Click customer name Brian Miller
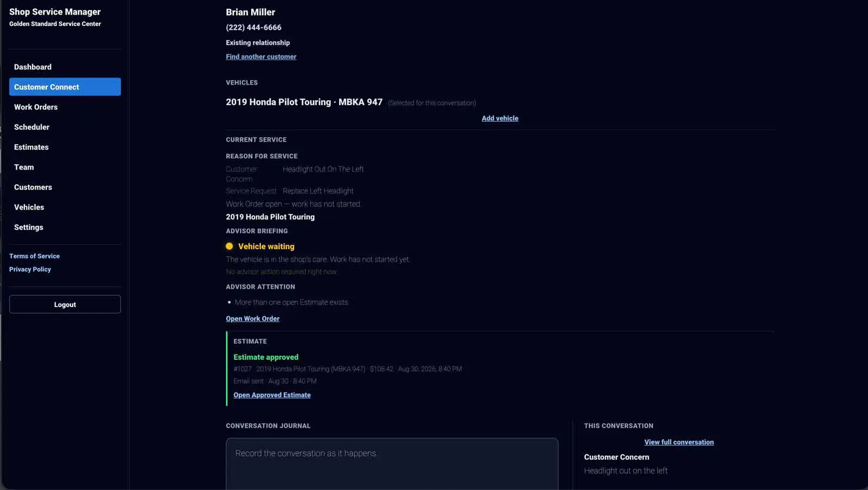Image resolution: width=868 pixels, height=490 pixels. [x=251, y=12]
